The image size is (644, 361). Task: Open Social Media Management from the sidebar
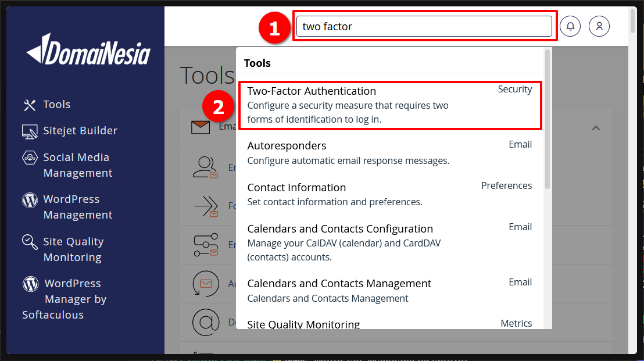[x=29, y=157]
